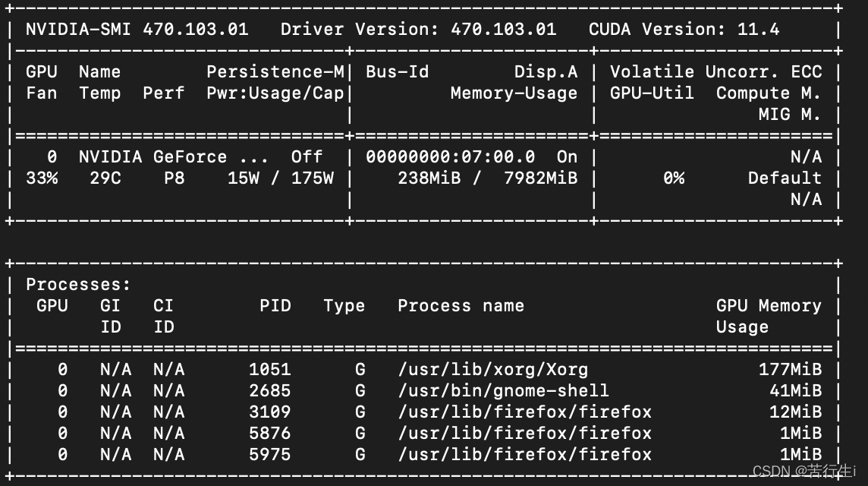Click the CUDA Version 11.4 text
Viewport: 868px width, 486px height.
(684, 29)
